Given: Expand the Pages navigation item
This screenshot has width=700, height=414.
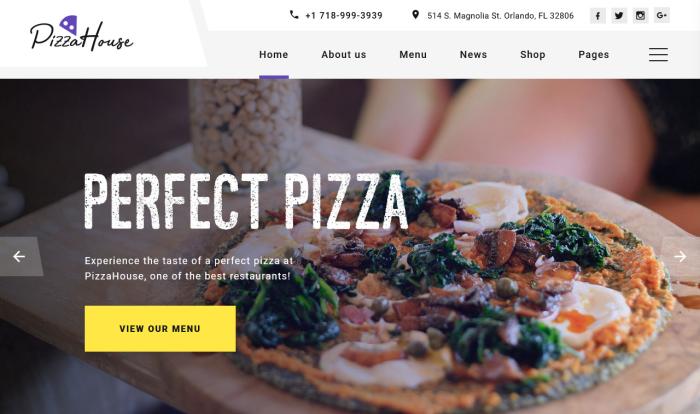Looking at the screenshot, I should (x=594, y=54).
